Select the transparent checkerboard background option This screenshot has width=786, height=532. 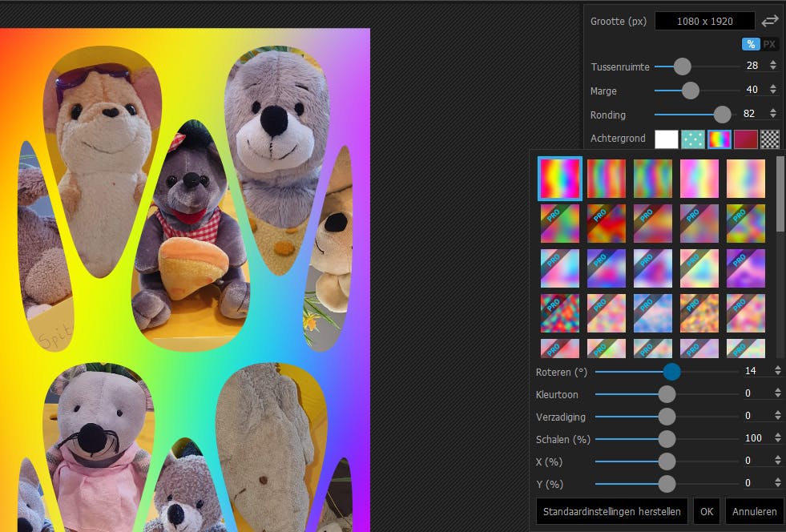pos(770,139)
